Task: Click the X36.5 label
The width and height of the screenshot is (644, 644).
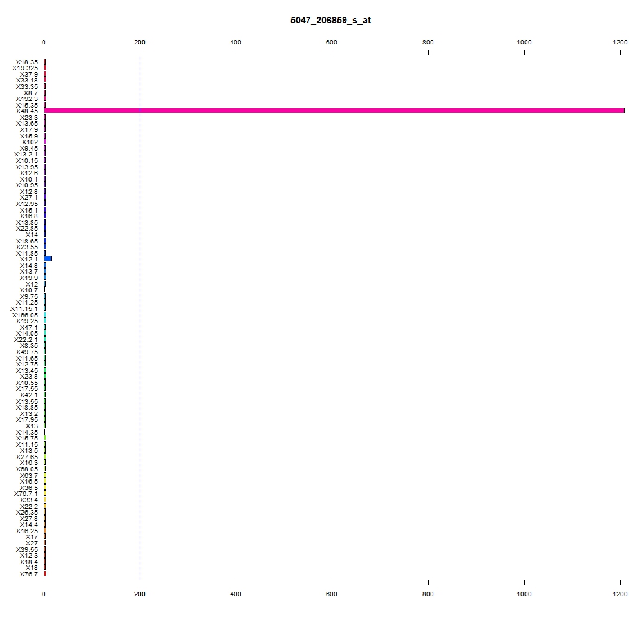Action: tap(29, 488)
